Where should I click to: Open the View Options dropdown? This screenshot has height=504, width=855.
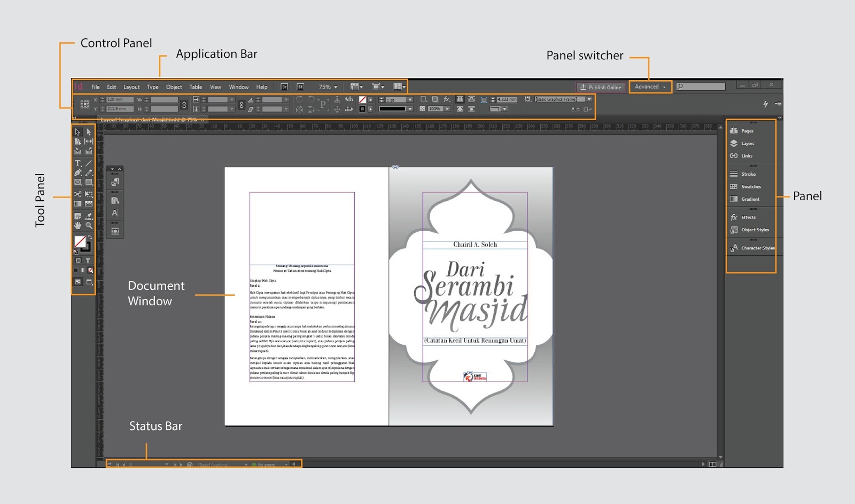tap(356, 87)
